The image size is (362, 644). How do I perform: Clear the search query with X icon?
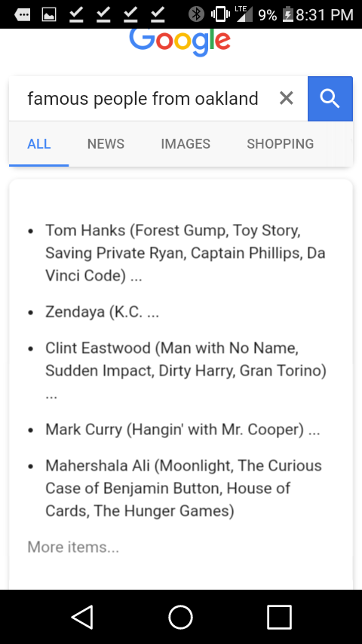287,98
